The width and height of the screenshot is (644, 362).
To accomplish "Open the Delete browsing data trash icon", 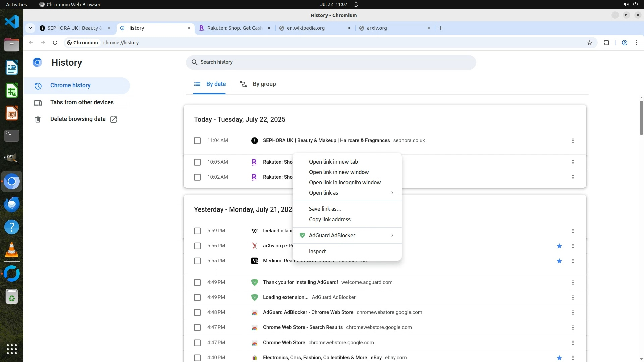I will point(38,119).
